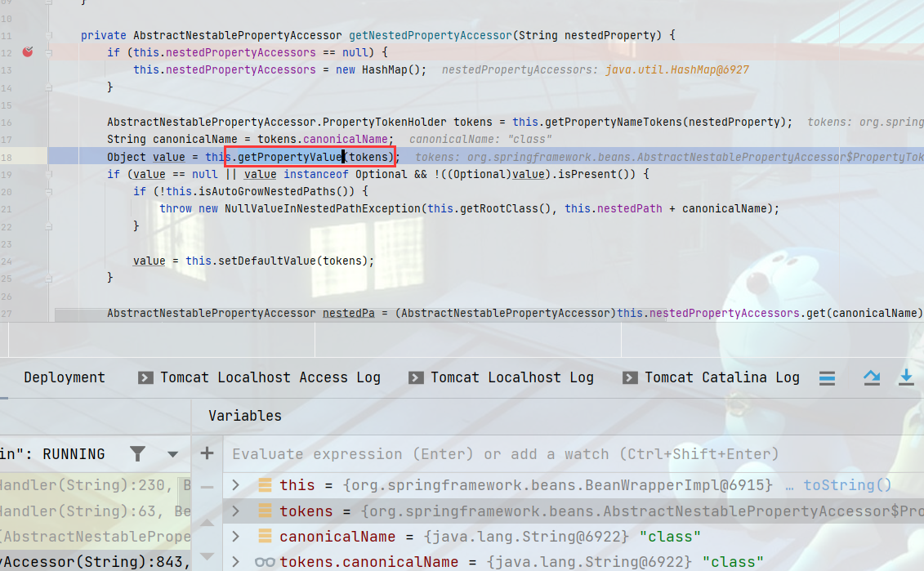The height and width of the screenshot is (571, 924).
Task: Switch to Tomcat Localhost Access Log tab
Action: pos(260,377)
